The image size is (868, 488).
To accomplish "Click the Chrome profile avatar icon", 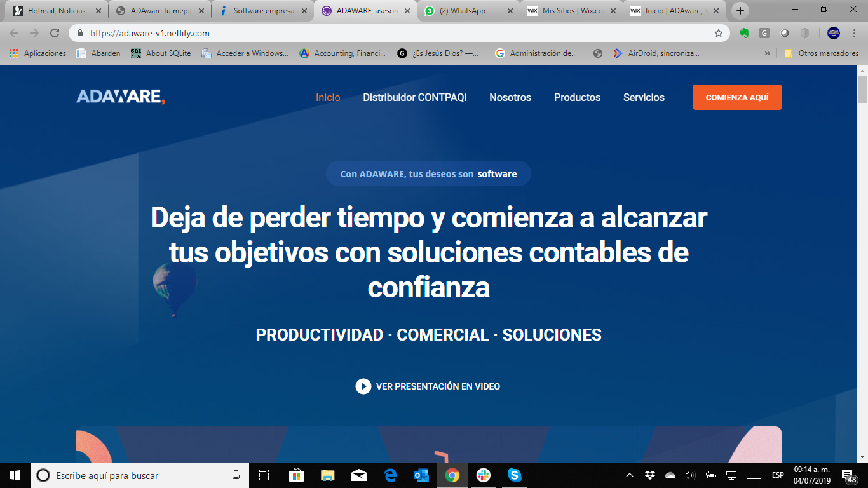I will [834, 33].
